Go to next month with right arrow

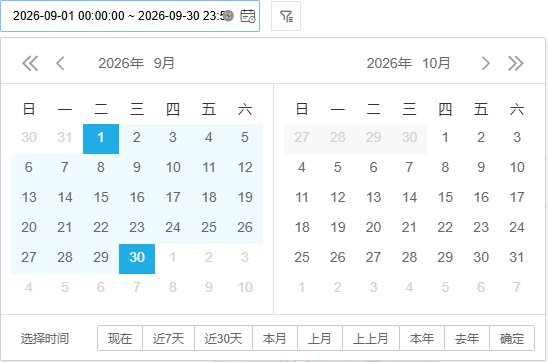[485, 64]
